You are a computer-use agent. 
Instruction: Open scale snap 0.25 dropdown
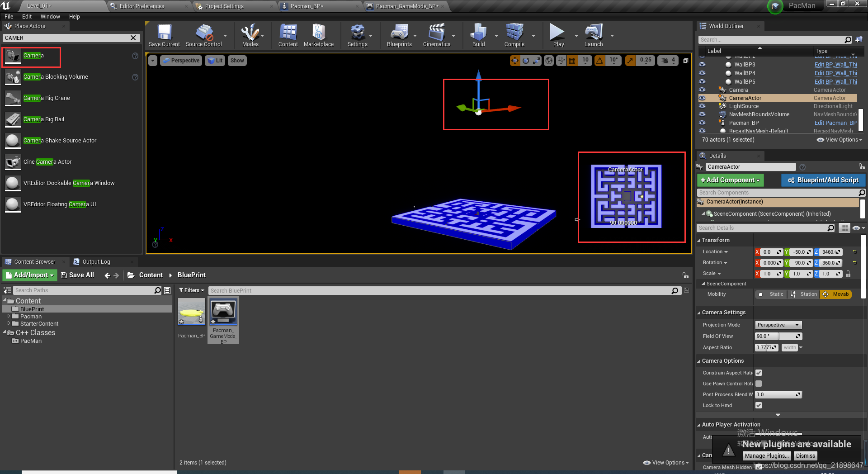(646, 61)
